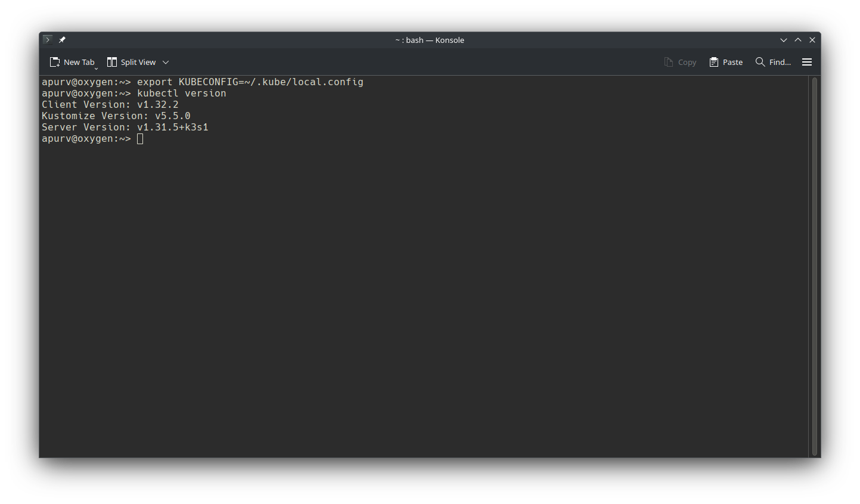860x504 pixels.
Task: Expand the New Tab profile dropdown arrow
Action: (97, 69)
